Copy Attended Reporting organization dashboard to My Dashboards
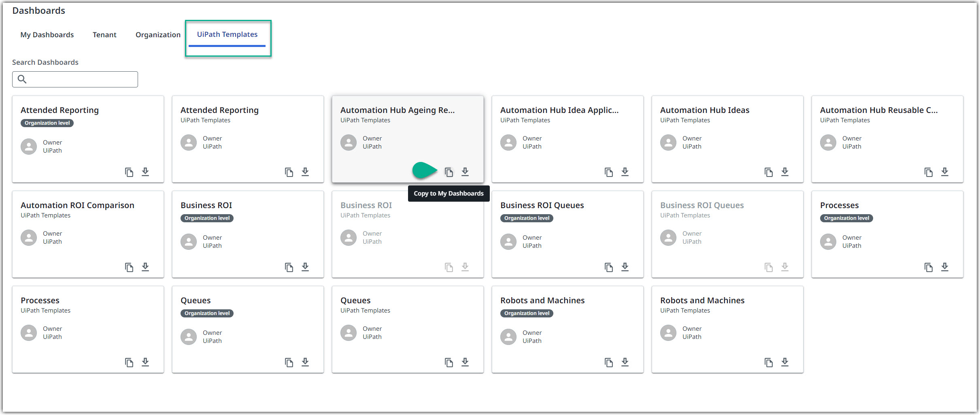The image size is (980, 415). [129, 172]
